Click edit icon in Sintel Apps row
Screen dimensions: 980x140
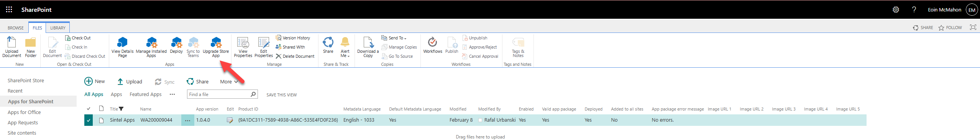point(230,120)
